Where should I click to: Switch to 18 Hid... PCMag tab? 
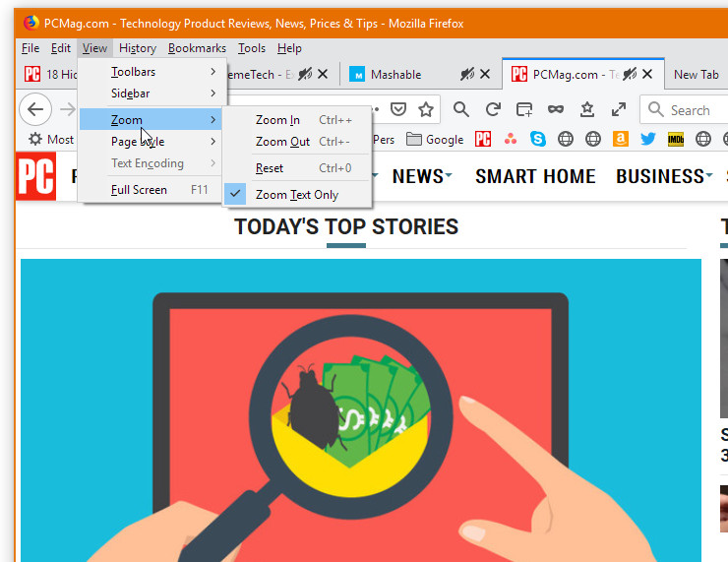click(49, 74)
